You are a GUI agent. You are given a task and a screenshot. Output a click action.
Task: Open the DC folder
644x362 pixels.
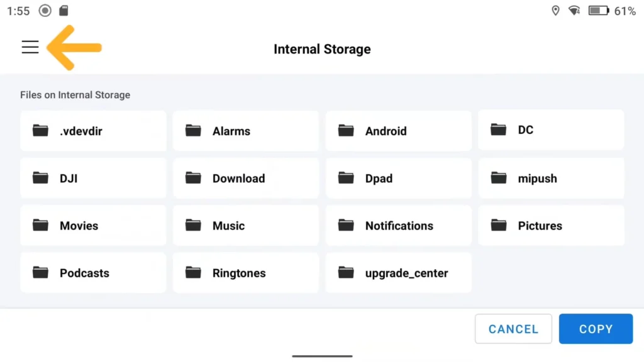point(551,129)
